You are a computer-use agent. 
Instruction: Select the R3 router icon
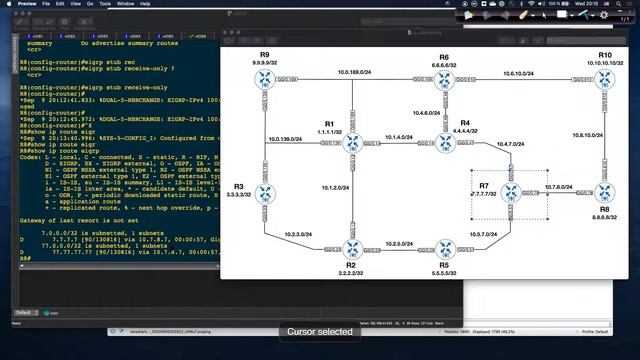click(x=265, y=194)
